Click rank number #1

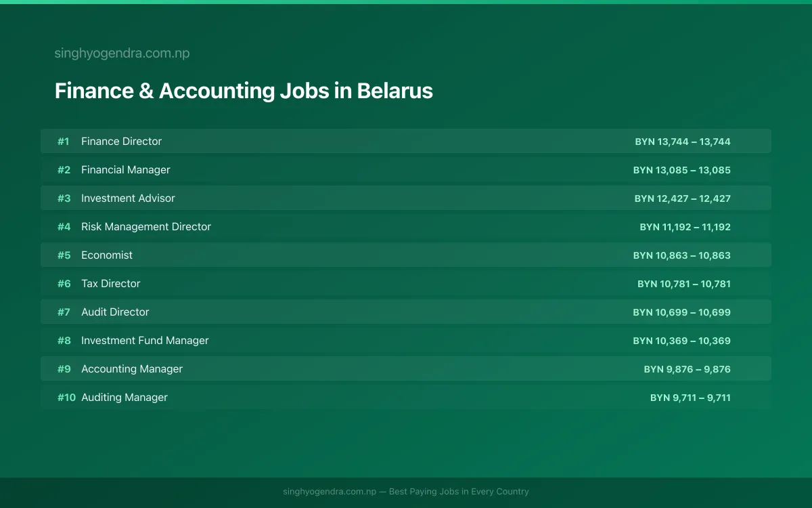pyautogui.click(x=64, y=142)
